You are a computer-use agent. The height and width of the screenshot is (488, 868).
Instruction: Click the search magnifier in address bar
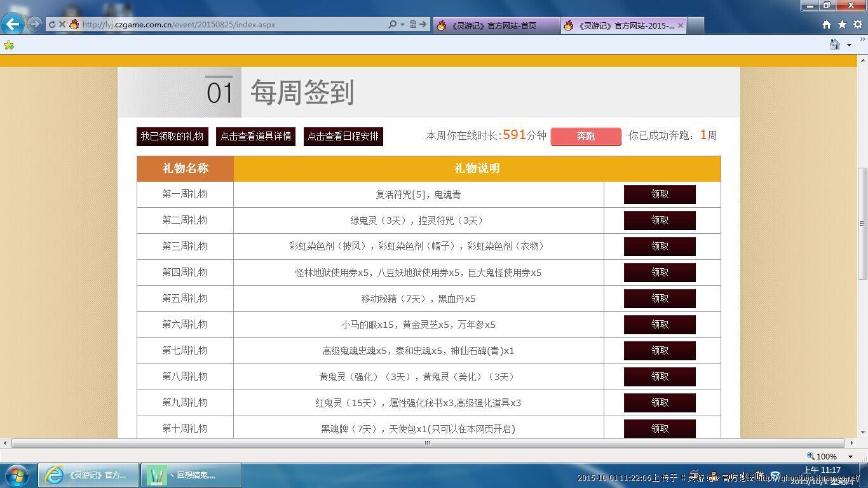pyautogui.click(x=392, y=25)
